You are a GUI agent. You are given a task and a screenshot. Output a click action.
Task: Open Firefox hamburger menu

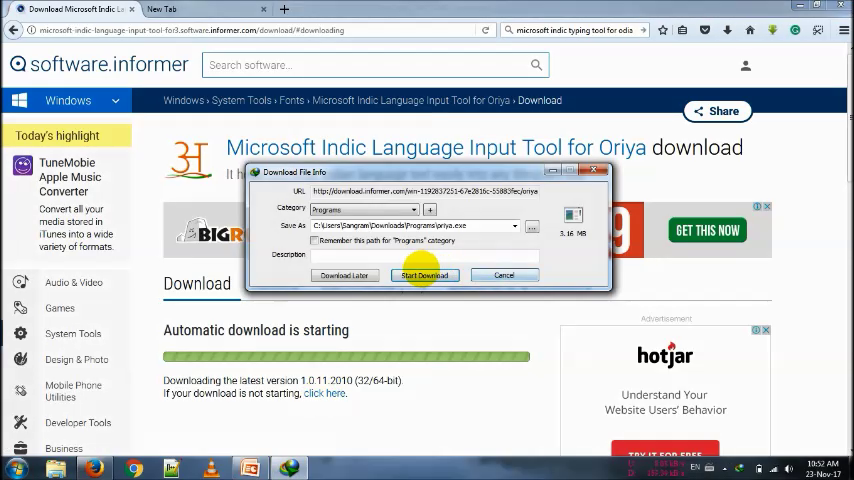click(x=844, y=31)
